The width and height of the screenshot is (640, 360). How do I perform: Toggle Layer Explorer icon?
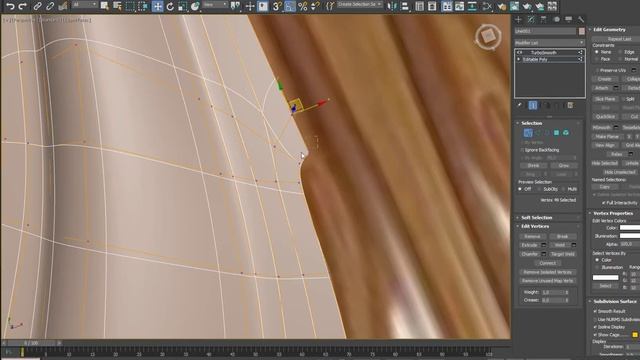click(432, 6)
